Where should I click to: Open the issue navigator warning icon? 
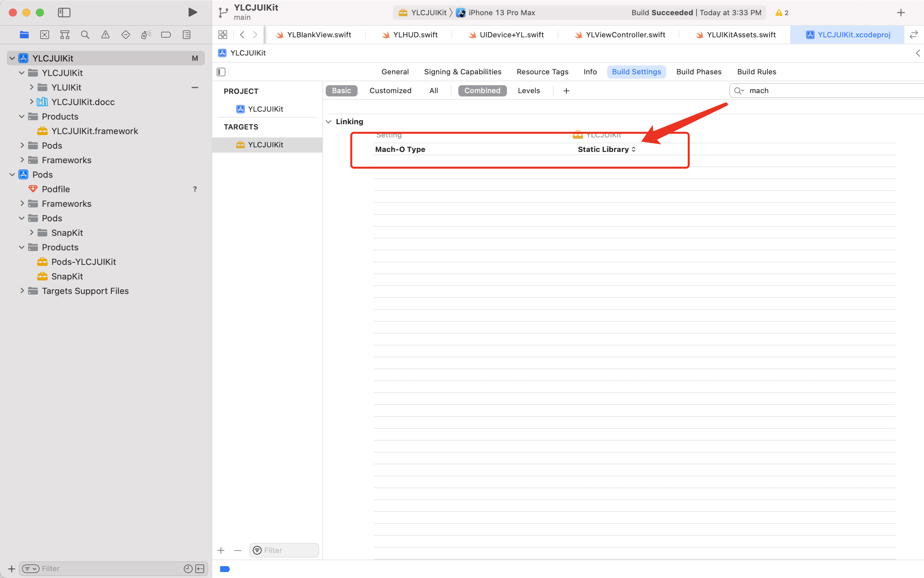click(105, 35)
